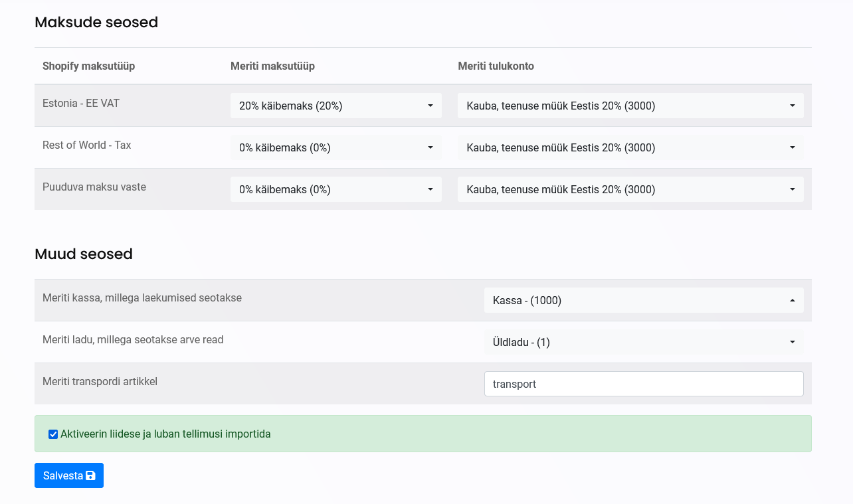Viewport: 853px width, 504px height.
Task: Open Meriti tulukonto dropdown for Estonia - EE VAT
Action: pyautogui.click(x=630, y=106)
